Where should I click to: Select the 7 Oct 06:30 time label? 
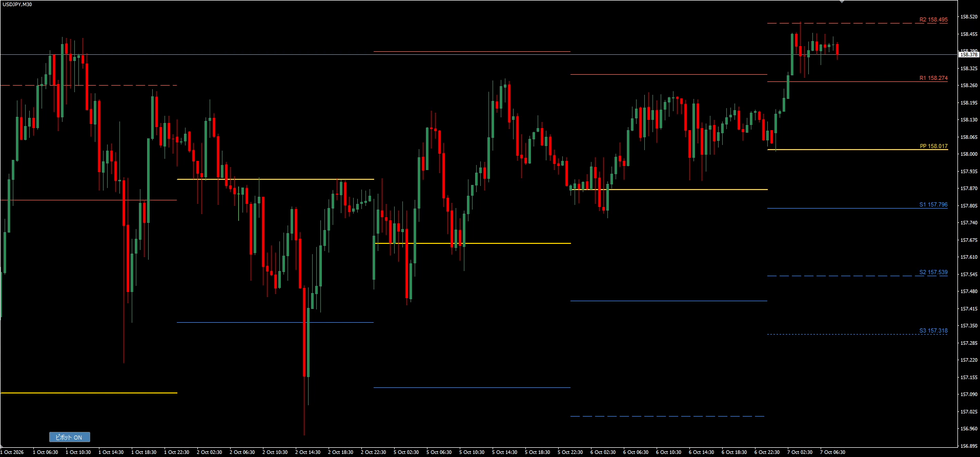pos(832,452)
